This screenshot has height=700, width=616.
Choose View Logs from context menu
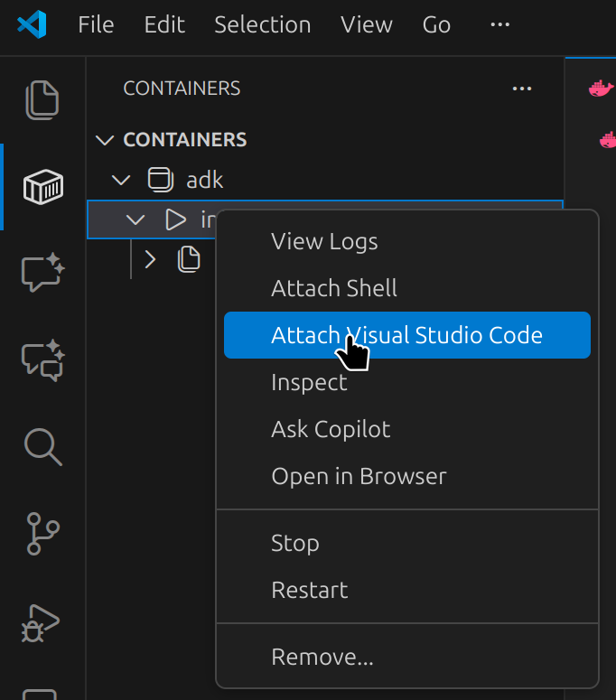coord(324,241)
